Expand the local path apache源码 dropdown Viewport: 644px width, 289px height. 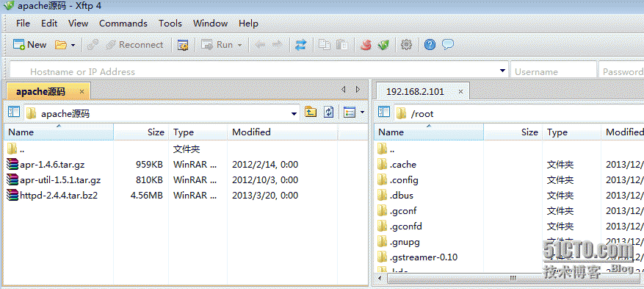coord(294,114)
